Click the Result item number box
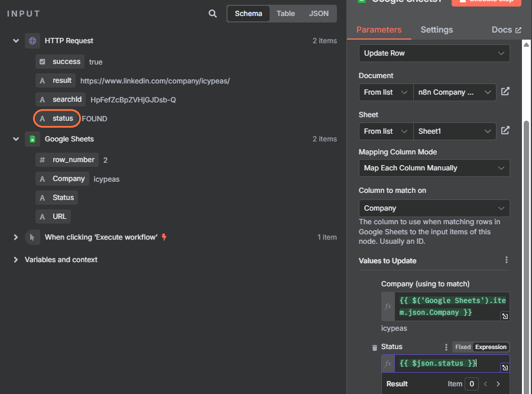The width and height of the screenshot is (532, 394). (471, 384)
